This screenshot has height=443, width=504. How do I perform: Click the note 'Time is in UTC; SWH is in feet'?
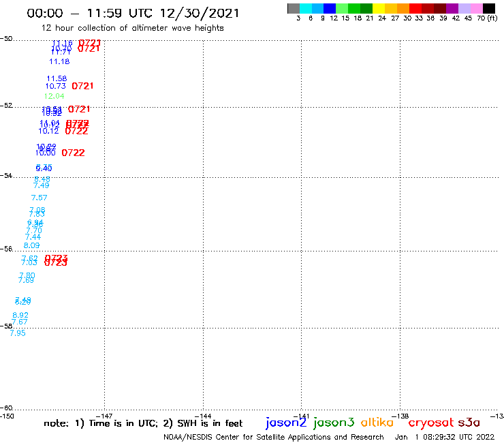coord(143,423)
